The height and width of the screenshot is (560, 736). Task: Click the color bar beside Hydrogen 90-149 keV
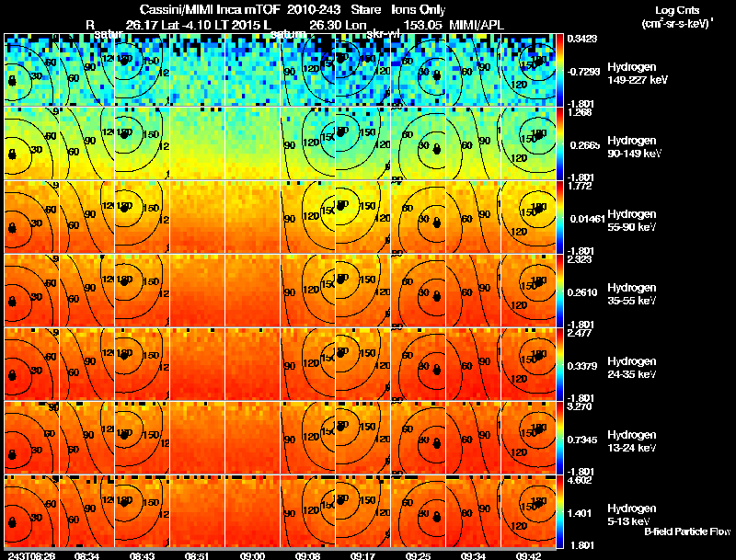[x=559, y=143]
